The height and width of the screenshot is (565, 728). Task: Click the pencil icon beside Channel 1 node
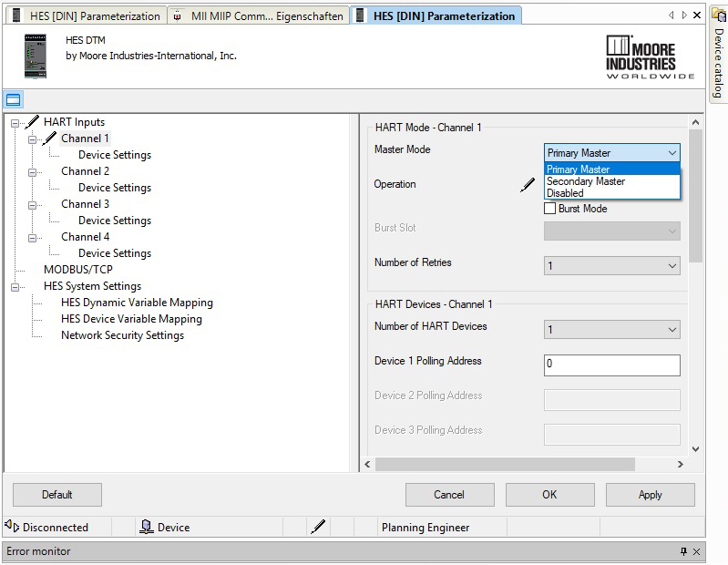click(49, 139)
